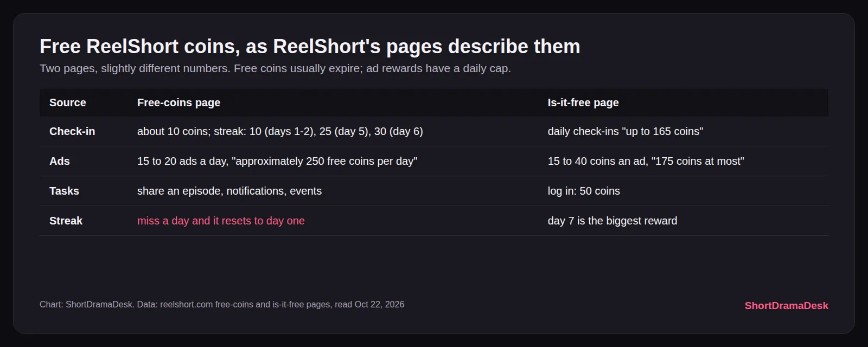Click the 'Streak' row label
Screen dimensions: 868x347
pyautogui.click(x=66, y=221)
